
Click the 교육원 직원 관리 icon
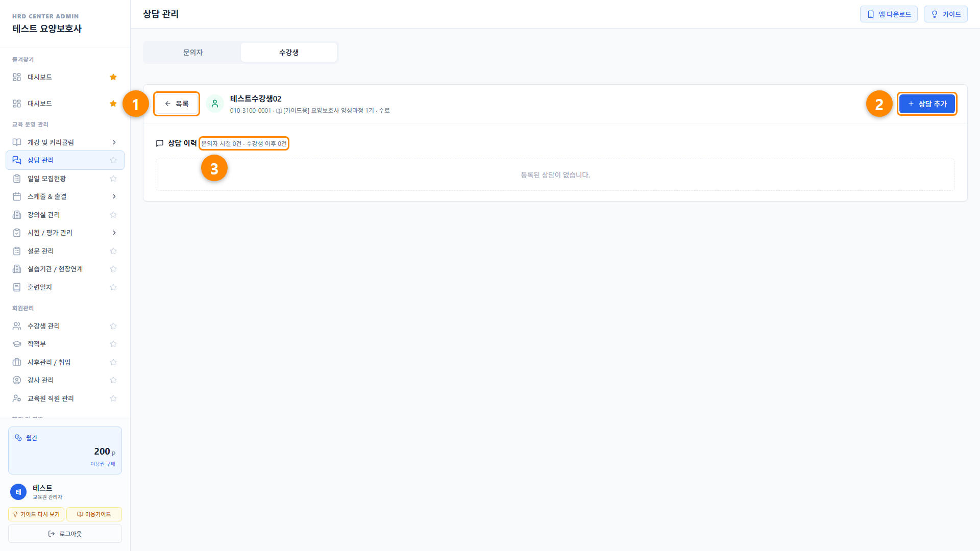(17, 398)
